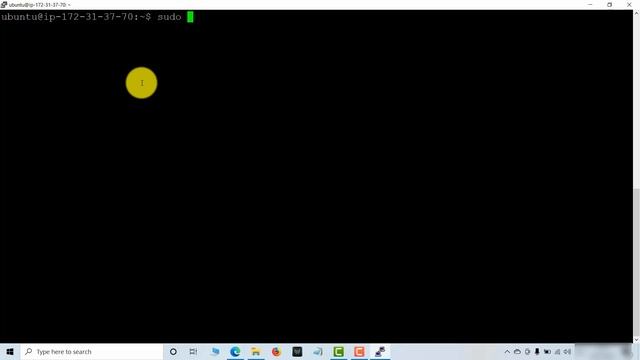Click the 'ubuntu@ip-172-31-37-70:~$' prompt text
The image size is (640, 360).
(x=76, y=17)
